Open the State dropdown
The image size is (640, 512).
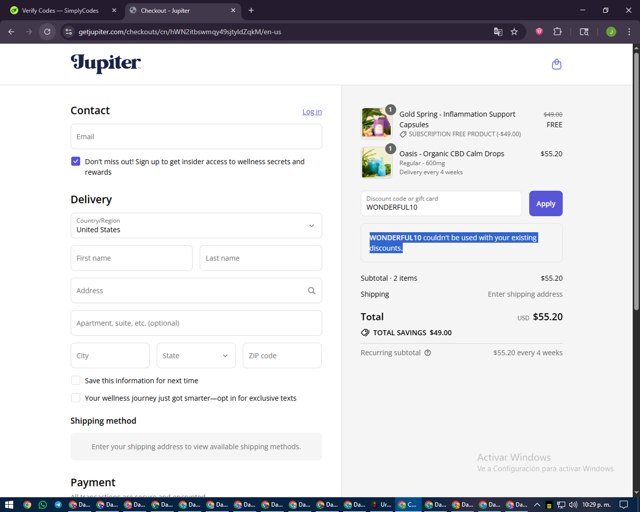tap(196, 356)
